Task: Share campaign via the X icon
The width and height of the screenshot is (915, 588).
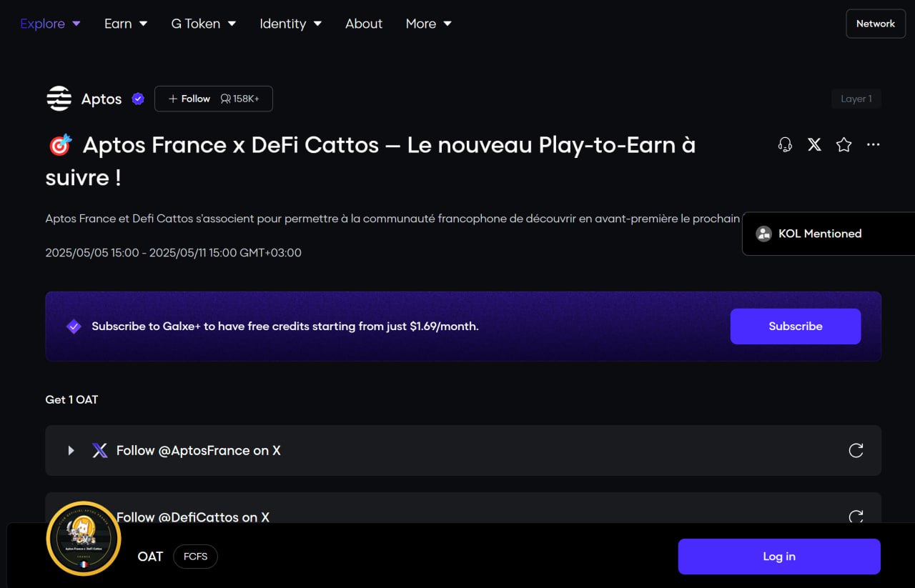Action: 814,145
